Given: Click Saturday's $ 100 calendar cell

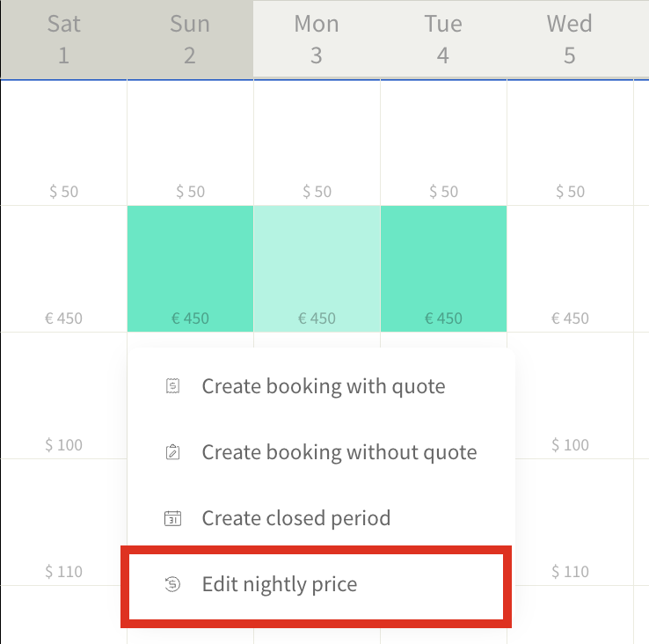Looking at the screenshot, I should [x=63, y=396].
